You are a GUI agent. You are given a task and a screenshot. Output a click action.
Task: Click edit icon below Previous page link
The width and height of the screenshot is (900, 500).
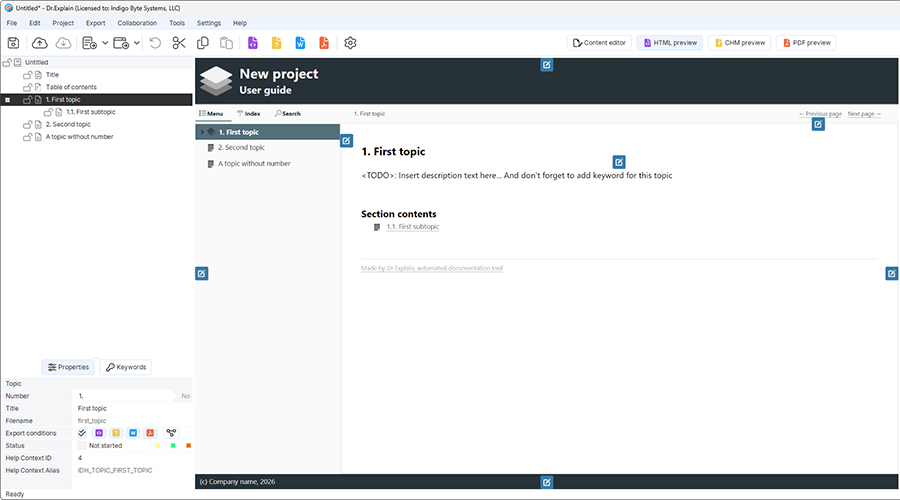point(818,124)
